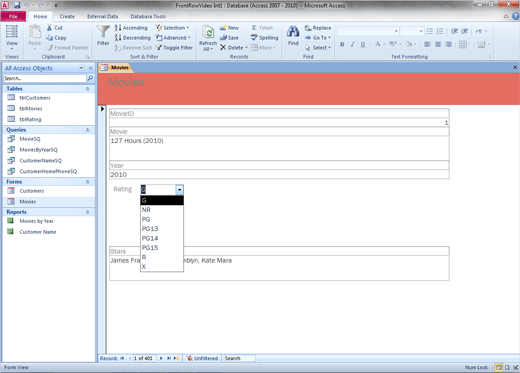
Task: Collapse the Forms group
Action: click(88, 182)
